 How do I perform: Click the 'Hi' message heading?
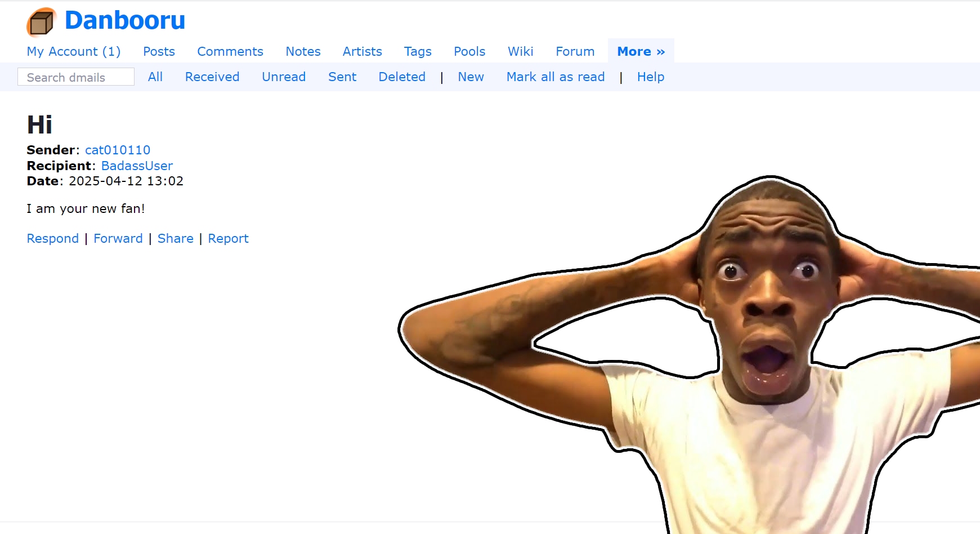(39, 124)
